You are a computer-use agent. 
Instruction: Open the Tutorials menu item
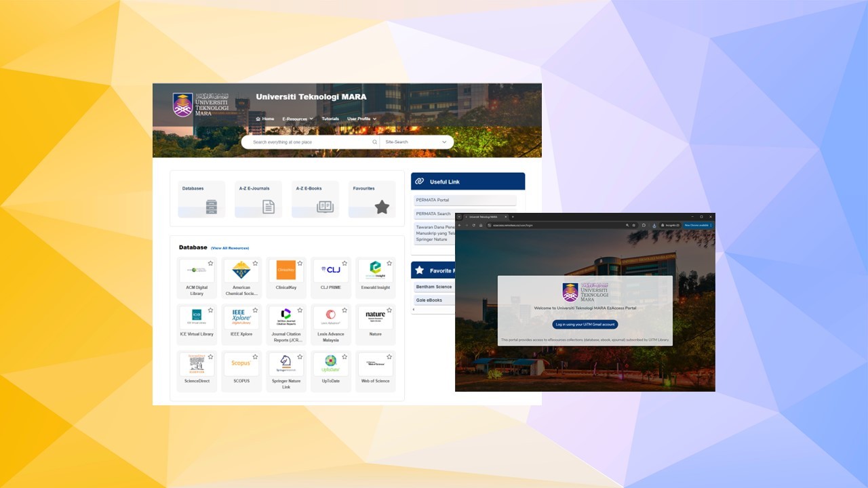pyautogui.click(x=330, y=119)
